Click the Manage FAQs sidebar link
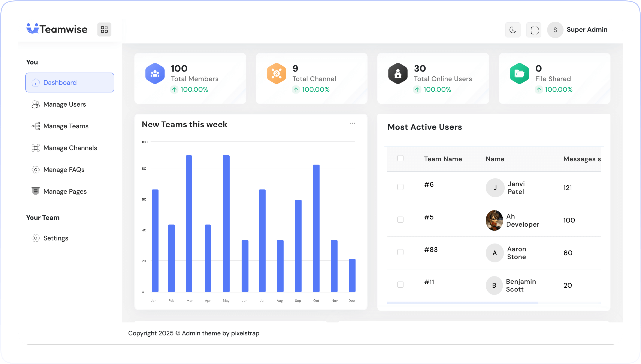The image size is (641, 364). 64,169
